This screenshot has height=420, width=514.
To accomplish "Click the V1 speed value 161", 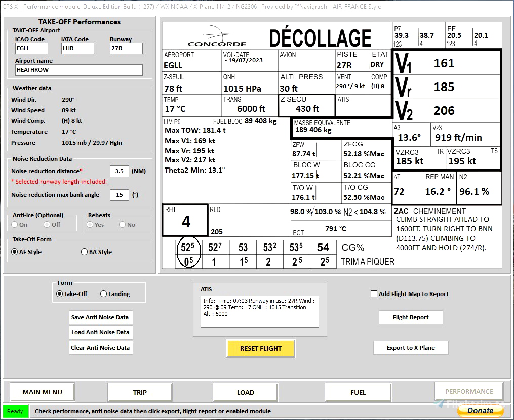I will click(444, 63).
